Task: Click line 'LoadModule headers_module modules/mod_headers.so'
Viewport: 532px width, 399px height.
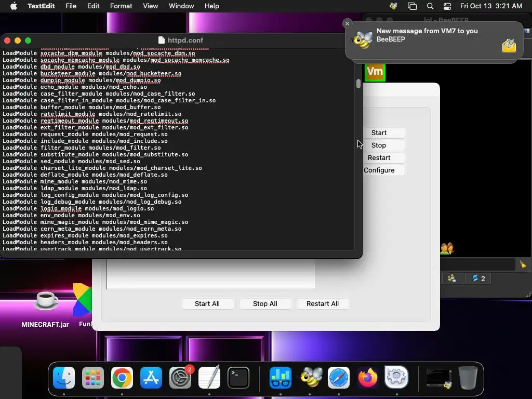Action: pos(85,242)
